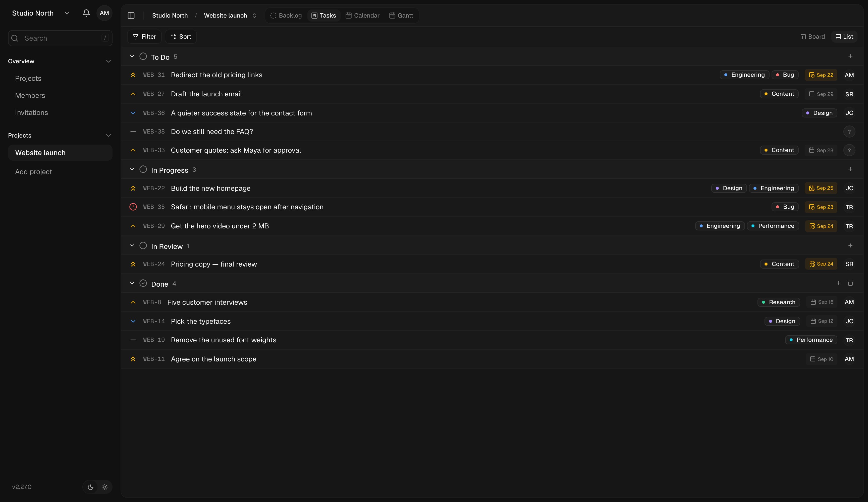
Task: Add a task to Done group
Action: coord(838,283)
